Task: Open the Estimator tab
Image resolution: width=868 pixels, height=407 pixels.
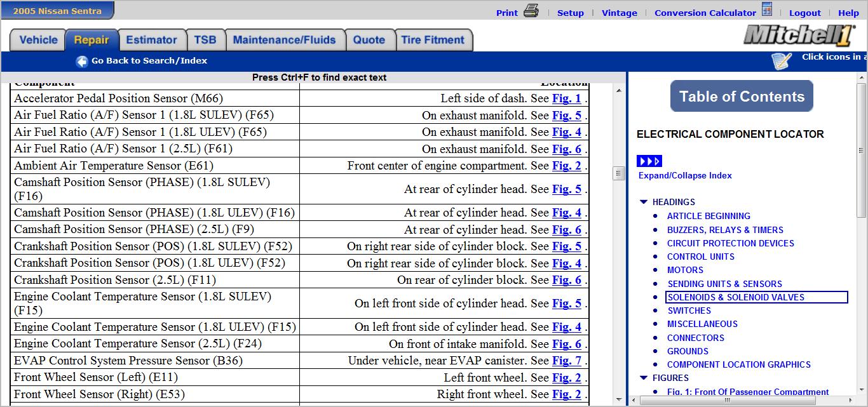Action: pyautogui.click(x=151, y=40)
